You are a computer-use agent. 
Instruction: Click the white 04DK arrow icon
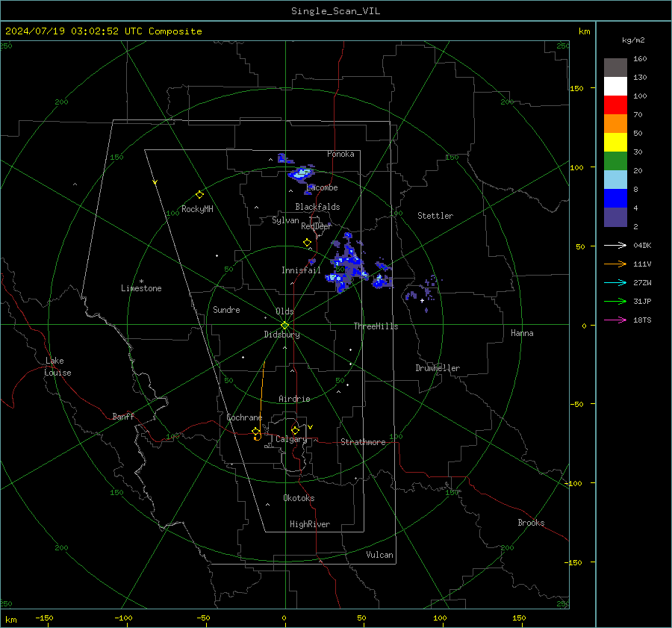pyautogui.click(x=615, y=245)
